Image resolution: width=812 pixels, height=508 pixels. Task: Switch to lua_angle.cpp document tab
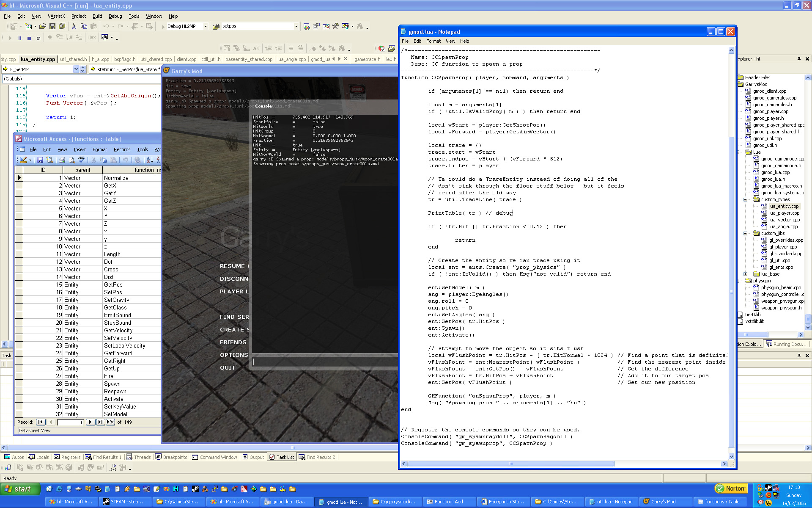pyautogui.click(x=291, y=59)
